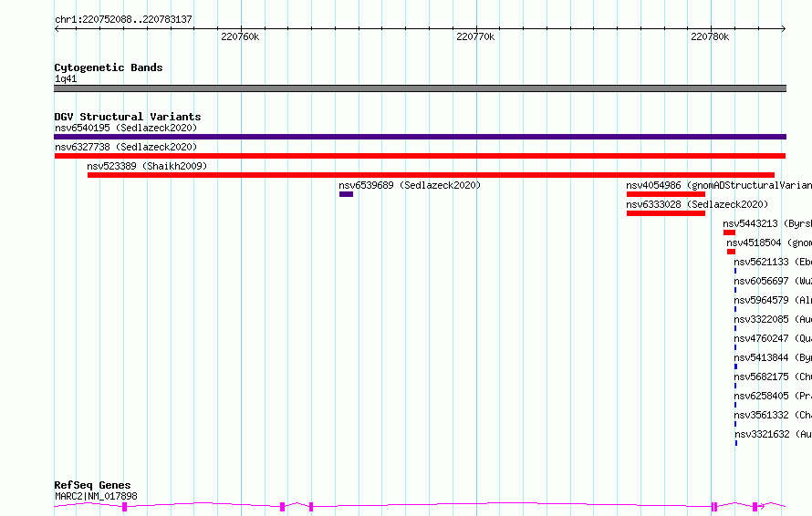Open the nsv6333028 (Sedlazeck2020) label
The width and height of the screenshot is (812, 516).
tap(697, 204)
